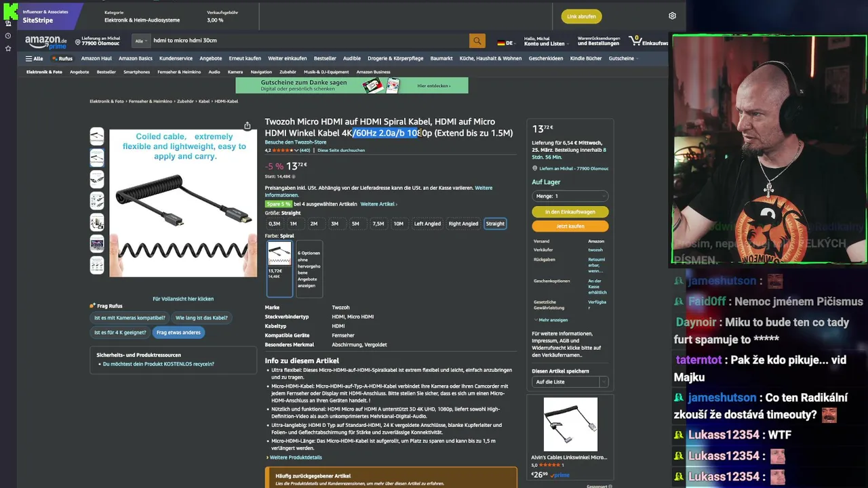Open the shopping cart icon
This screenshot has height=488, width=868.
[635, 41]
